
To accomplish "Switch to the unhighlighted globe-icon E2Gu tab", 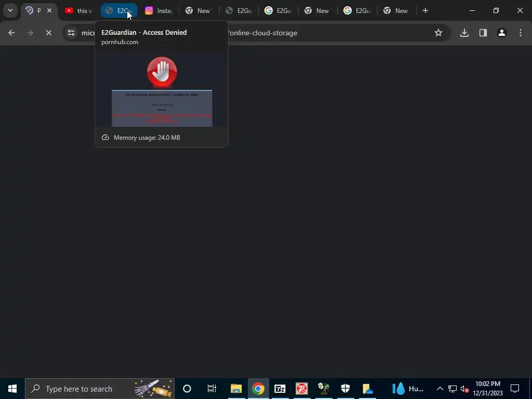I will (x=238, y=10).
